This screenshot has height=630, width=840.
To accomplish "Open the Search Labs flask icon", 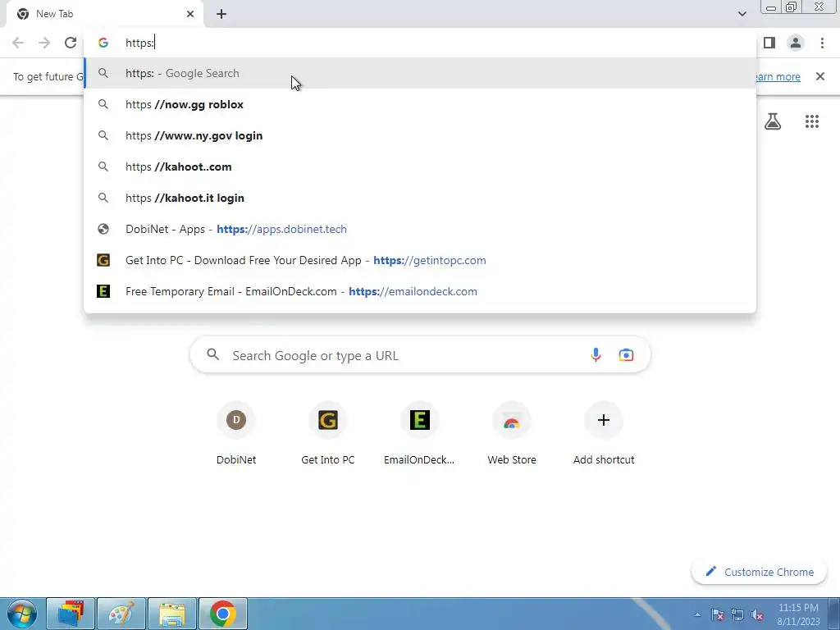I will [x=772, y=121].
